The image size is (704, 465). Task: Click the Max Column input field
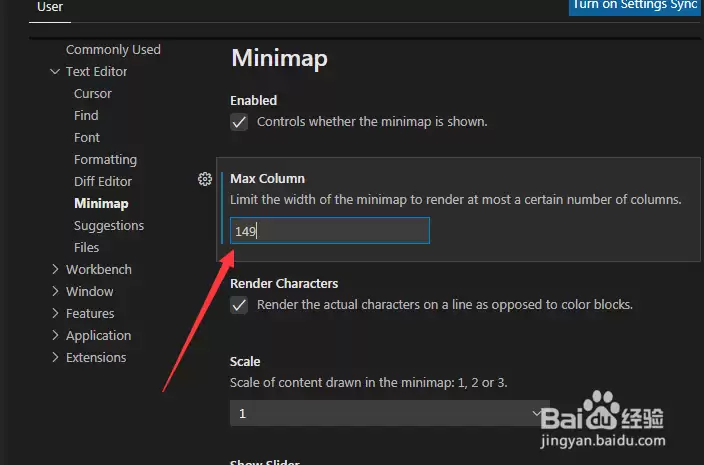330,231
